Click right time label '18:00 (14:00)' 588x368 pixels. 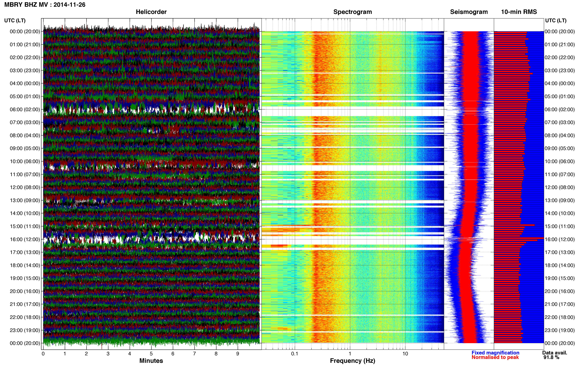click(560, 266)
